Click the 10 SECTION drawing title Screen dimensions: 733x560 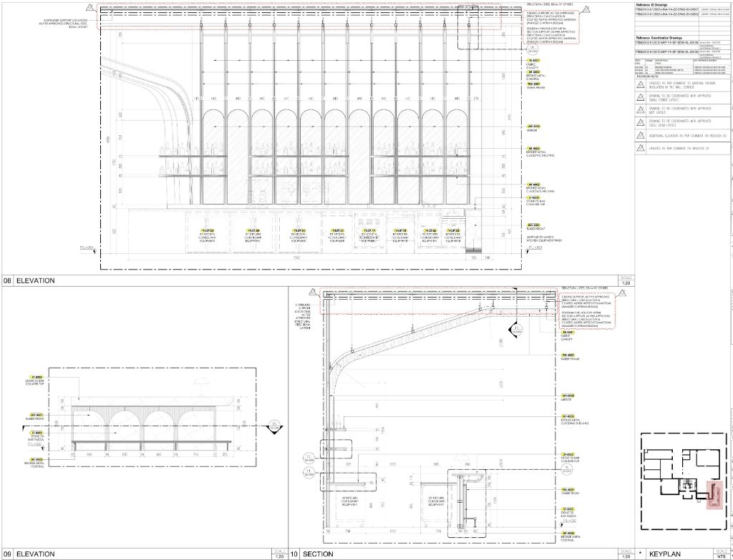pyautogui.click(x=312, y=554)
